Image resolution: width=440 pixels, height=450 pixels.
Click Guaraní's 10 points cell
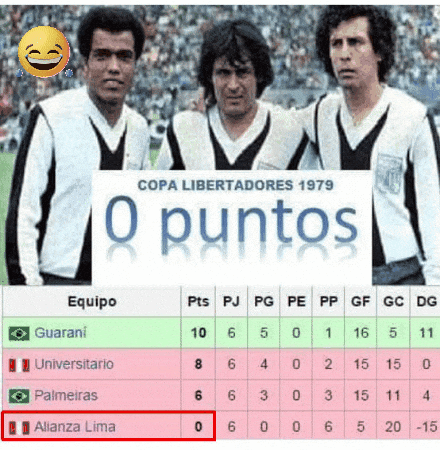pyautogui.click(x=198, y=333)
